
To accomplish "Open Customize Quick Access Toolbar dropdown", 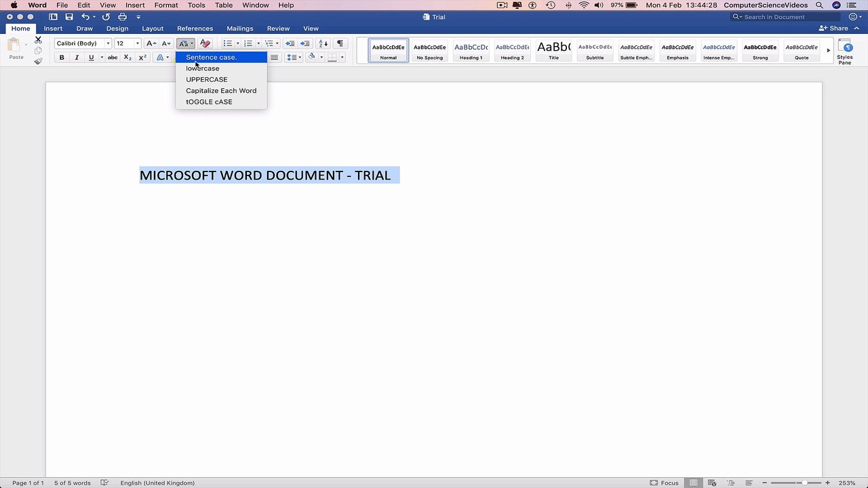I will (x=138, y=16).
